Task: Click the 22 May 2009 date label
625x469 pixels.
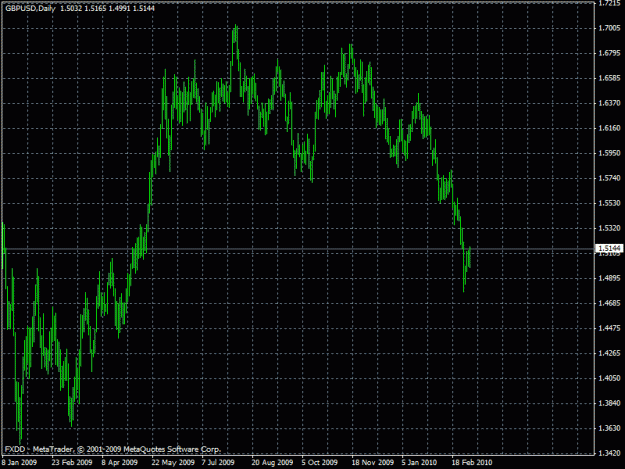Action: [173, 463]
